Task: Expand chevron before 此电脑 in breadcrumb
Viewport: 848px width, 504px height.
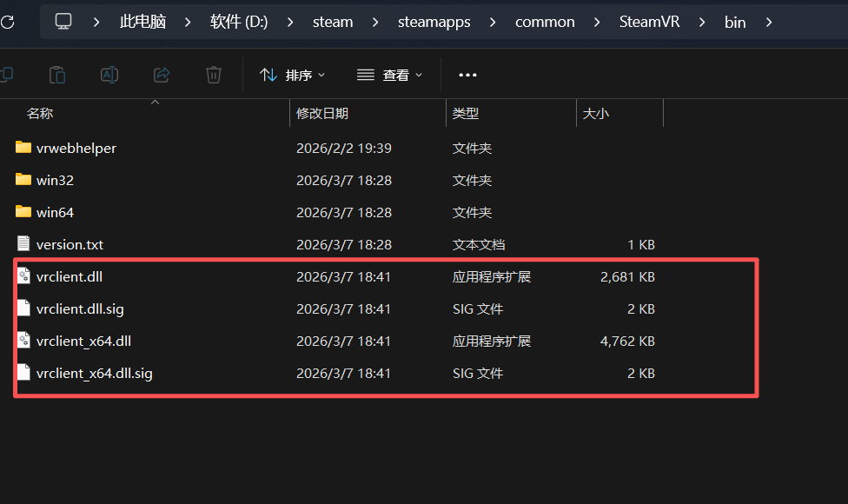Action: [x=96, y=23]
